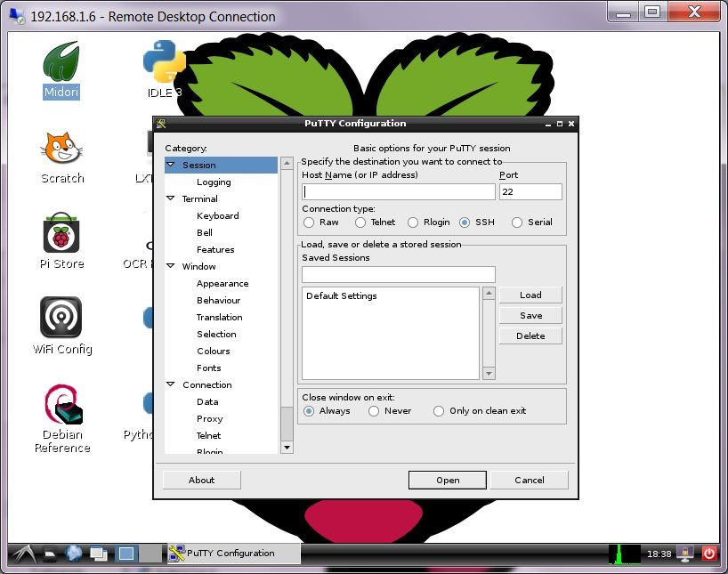Collapse the Terminal category triangle
Screen dimensions: 728x574
click(170, 198)
